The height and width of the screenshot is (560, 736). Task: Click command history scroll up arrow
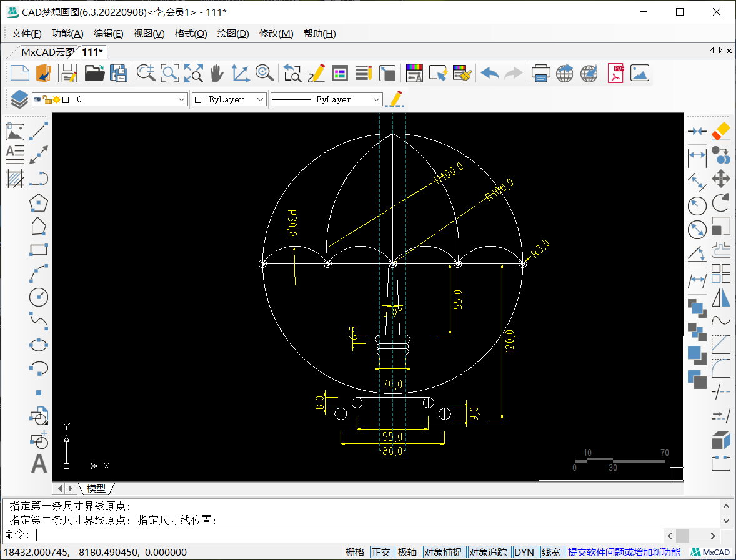coord(726,506)
